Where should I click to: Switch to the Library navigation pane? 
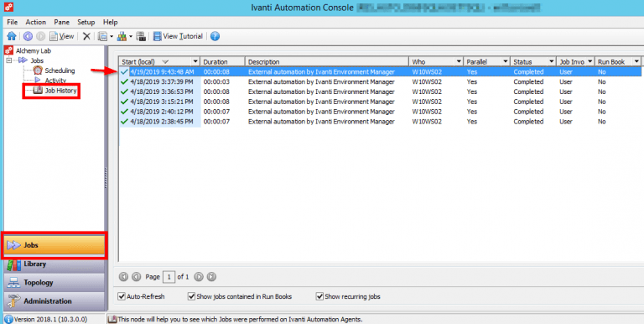pyautogui.click(x=55, y=264)
